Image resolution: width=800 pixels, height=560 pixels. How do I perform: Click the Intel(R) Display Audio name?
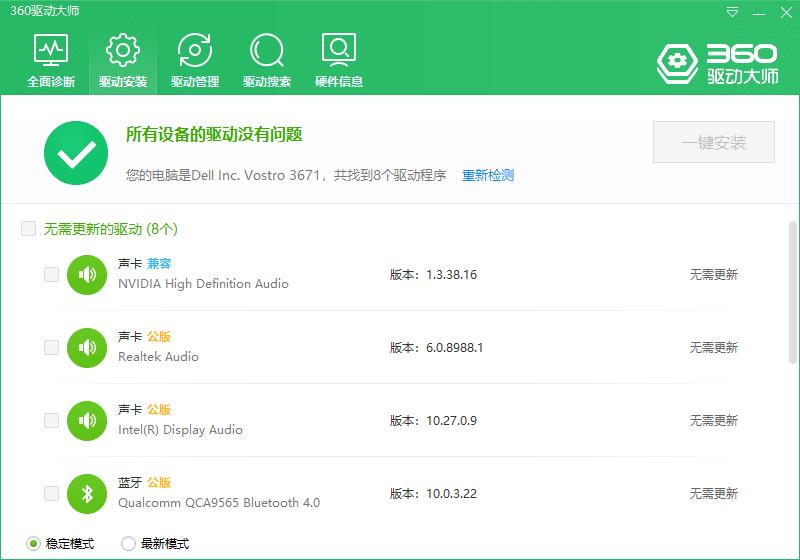pos(180,430)
